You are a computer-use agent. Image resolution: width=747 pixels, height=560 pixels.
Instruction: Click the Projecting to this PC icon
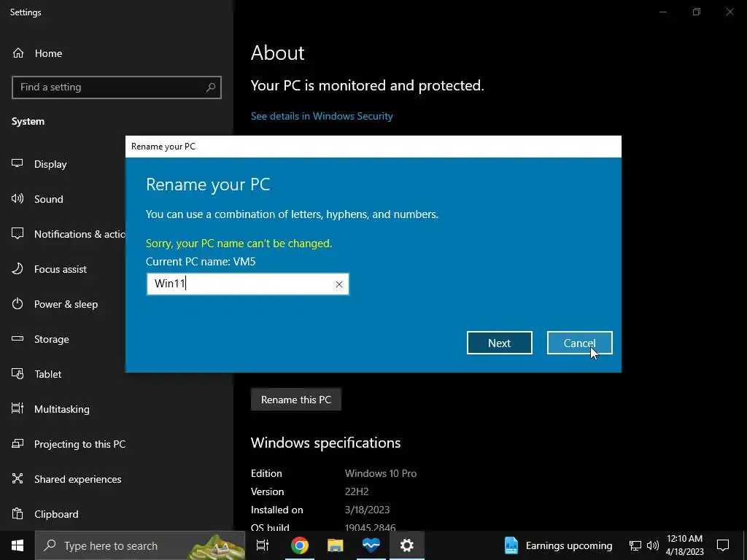click(x=18, y=444)
